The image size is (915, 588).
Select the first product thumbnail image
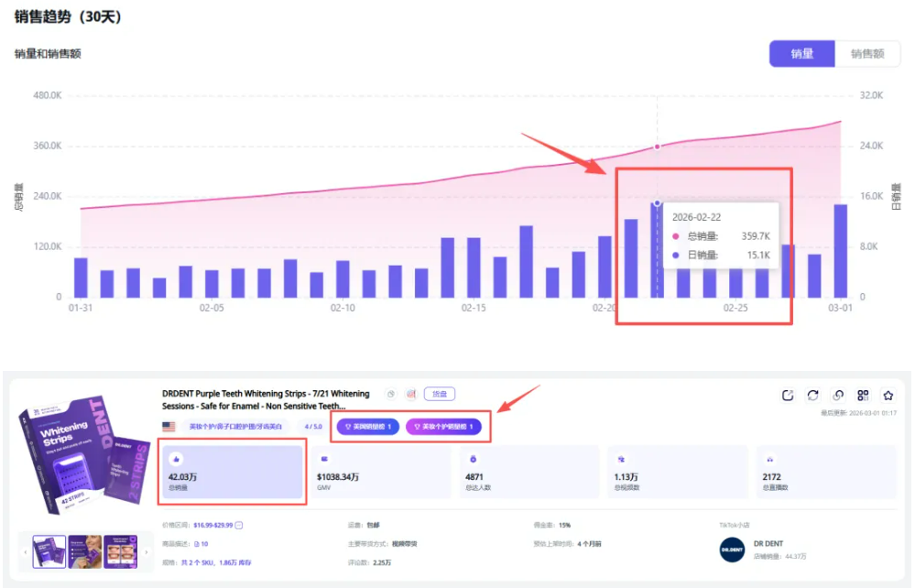[49, 551]
